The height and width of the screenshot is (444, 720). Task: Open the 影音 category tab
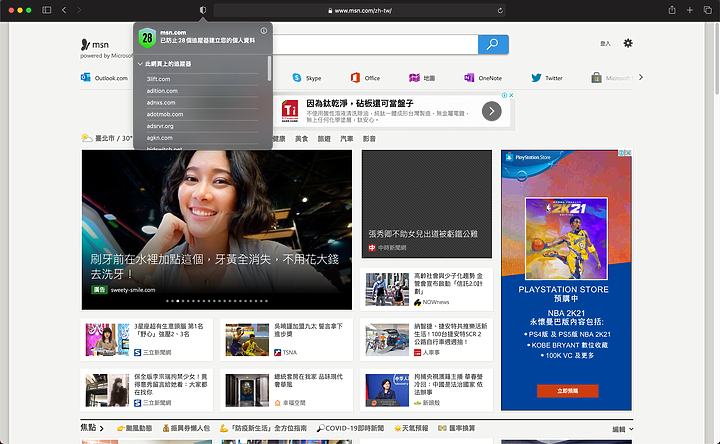369,139
